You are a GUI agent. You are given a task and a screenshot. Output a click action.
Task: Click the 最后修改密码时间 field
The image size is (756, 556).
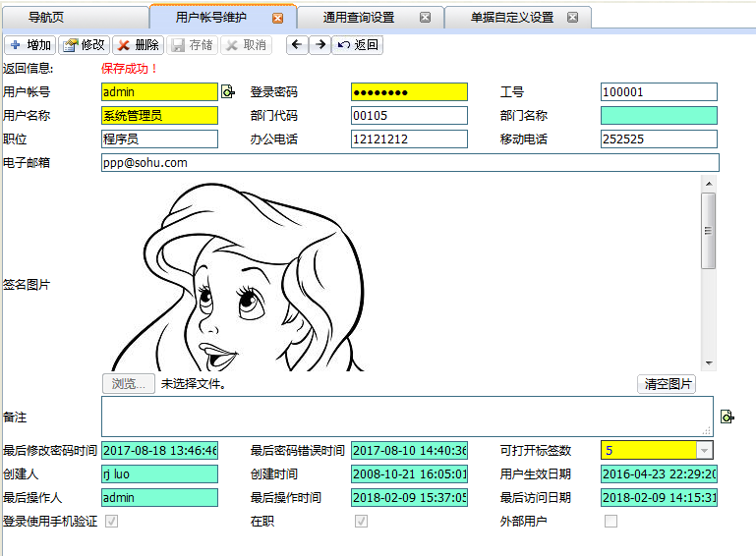[x=159, y=451]
